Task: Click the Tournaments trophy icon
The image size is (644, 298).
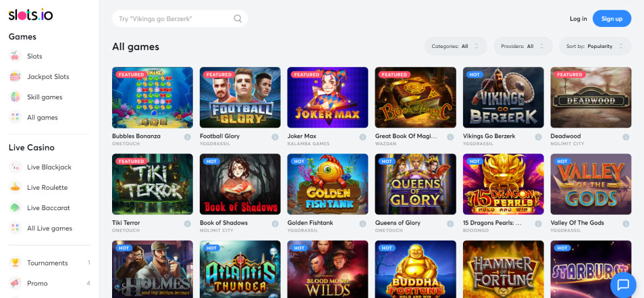Action: [x=16, y=263]
